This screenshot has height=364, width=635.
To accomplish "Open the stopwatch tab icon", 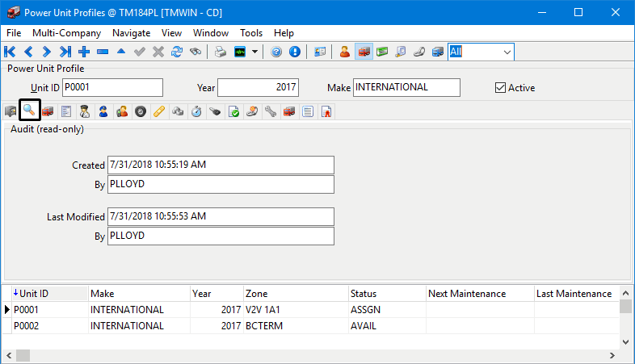I will (196, 111).
